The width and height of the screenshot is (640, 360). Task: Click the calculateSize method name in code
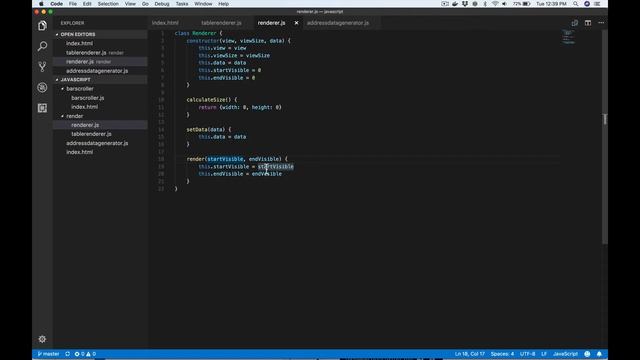[206, 100]
